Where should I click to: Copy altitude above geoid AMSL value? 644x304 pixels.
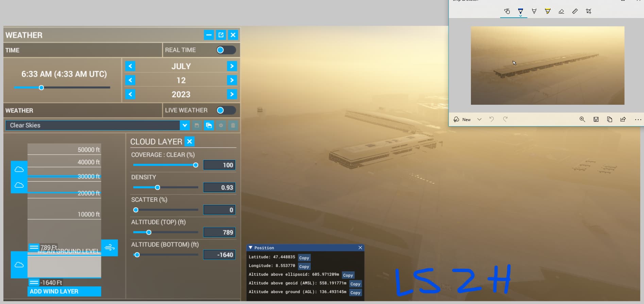pyautogui.click(x=355, y=284)
